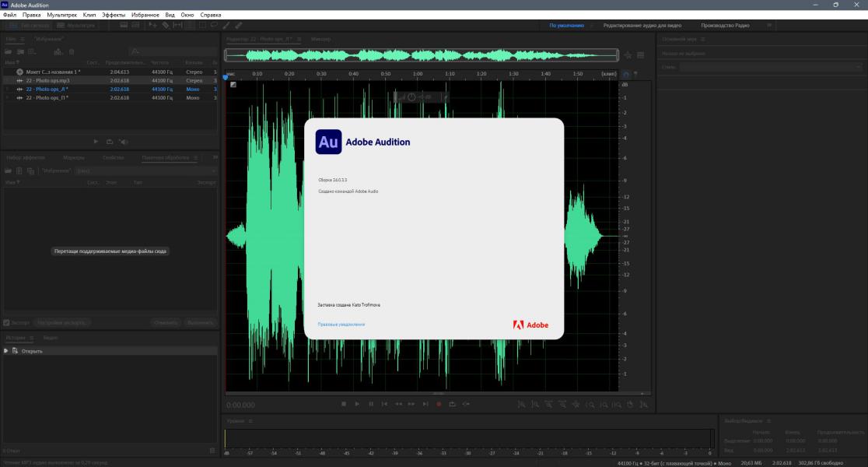Click the Отменить button in batch panel
This screenshot has width=868, height=467.
click(166, 322)
